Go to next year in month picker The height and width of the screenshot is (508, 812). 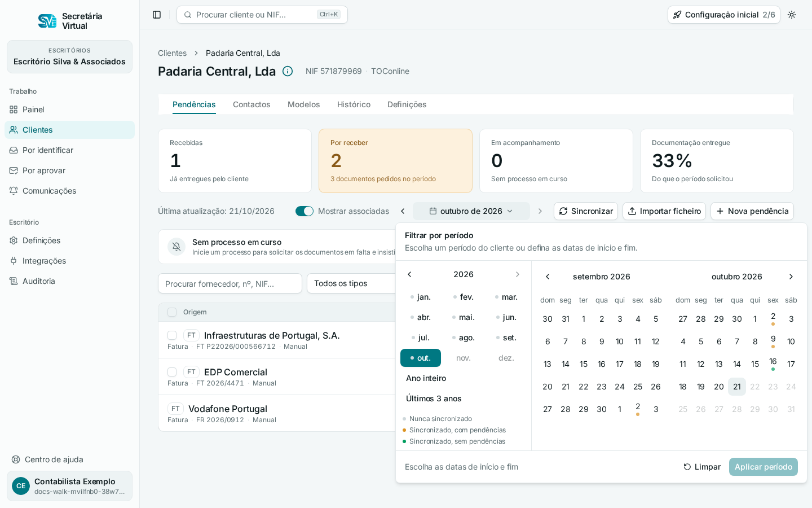point(517,274)
